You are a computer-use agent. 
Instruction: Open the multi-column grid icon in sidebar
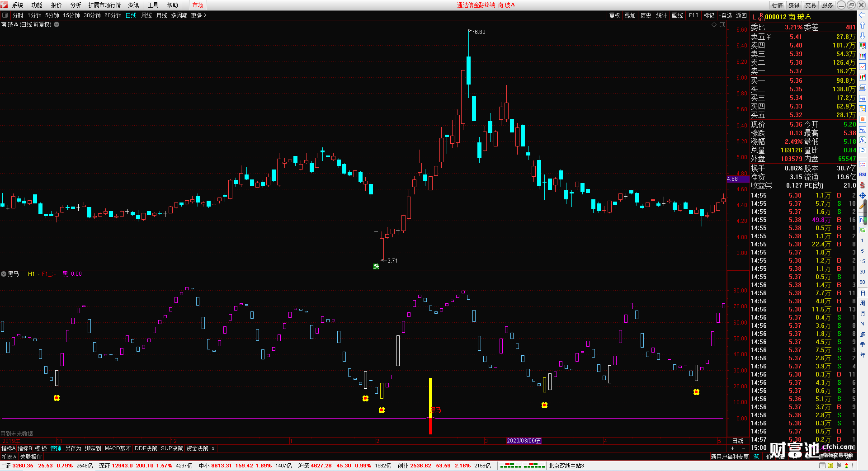(863, 57)
